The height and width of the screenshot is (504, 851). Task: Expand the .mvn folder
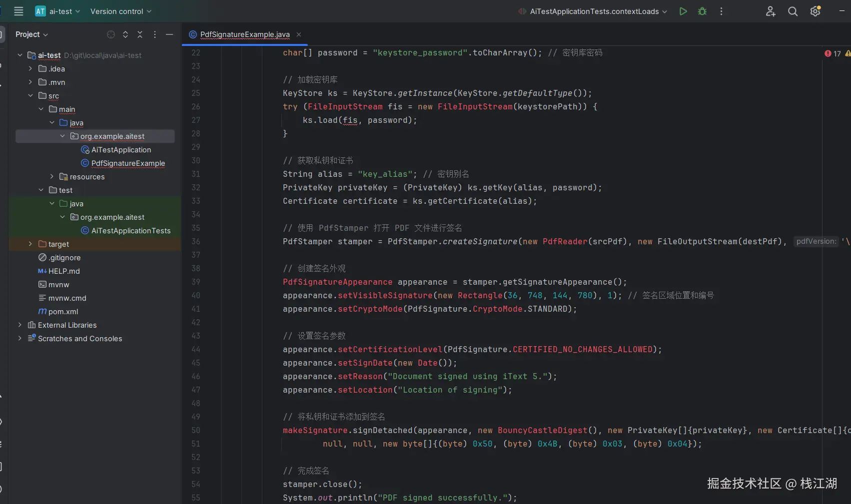click(x=30, y=82)
